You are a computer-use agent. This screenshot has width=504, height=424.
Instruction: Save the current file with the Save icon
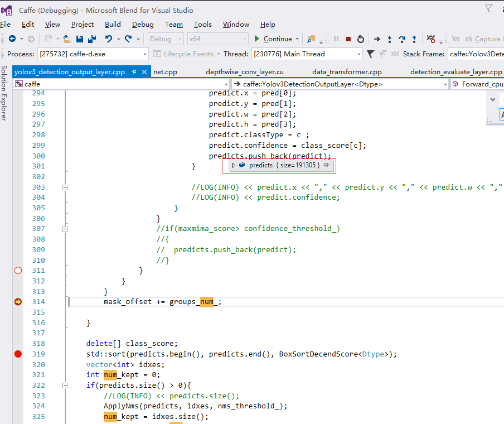[80, 39]
